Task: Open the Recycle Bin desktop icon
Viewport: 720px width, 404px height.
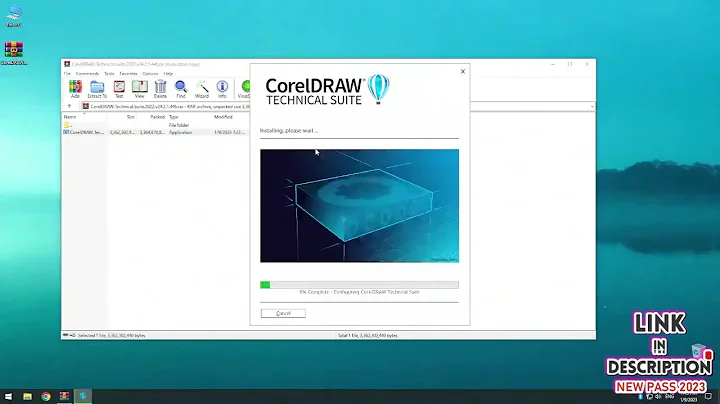Action: click(x=698, y=351)
